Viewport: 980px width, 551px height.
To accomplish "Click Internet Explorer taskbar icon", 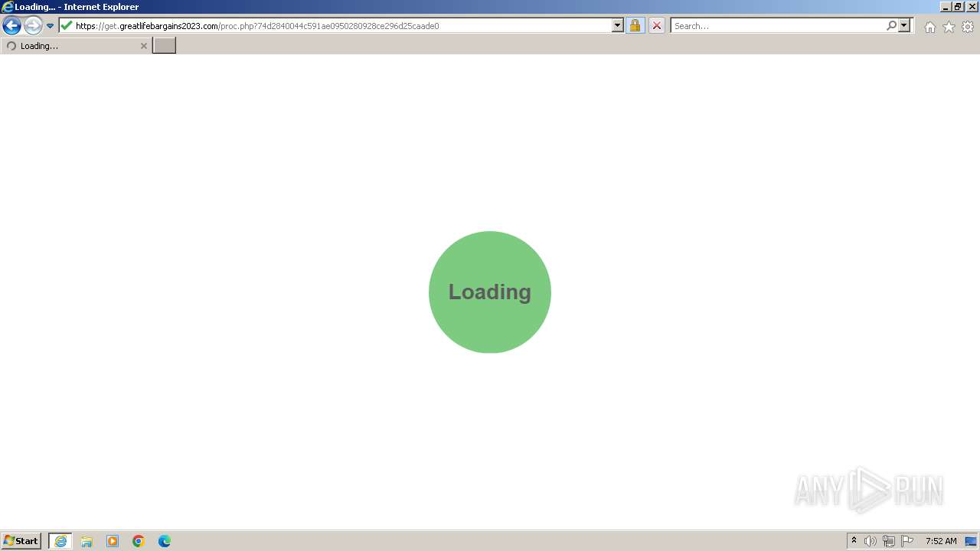I will tap(60, 541).
